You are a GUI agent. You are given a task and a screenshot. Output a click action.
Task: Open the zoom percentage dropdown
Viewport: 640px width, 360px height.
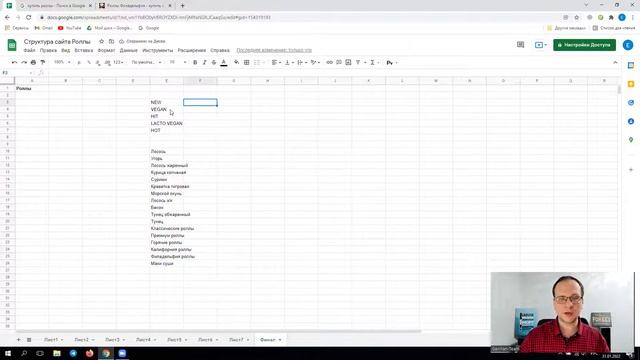click(x=62, y=62)
